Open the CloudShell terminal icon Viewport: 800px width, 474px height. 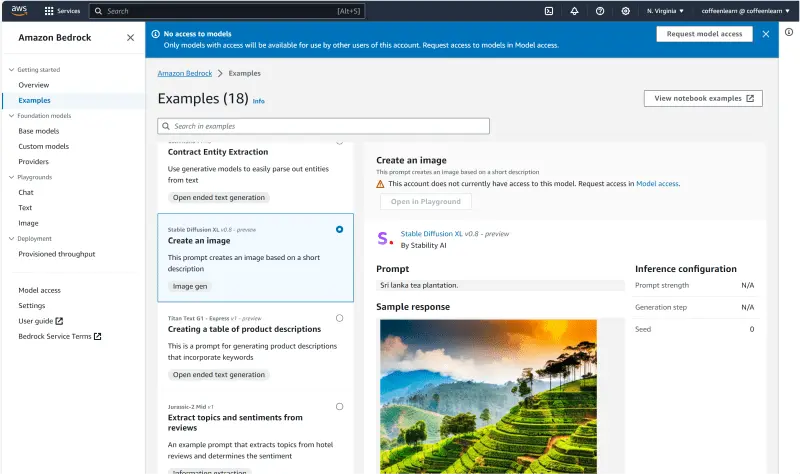[549, 11]
